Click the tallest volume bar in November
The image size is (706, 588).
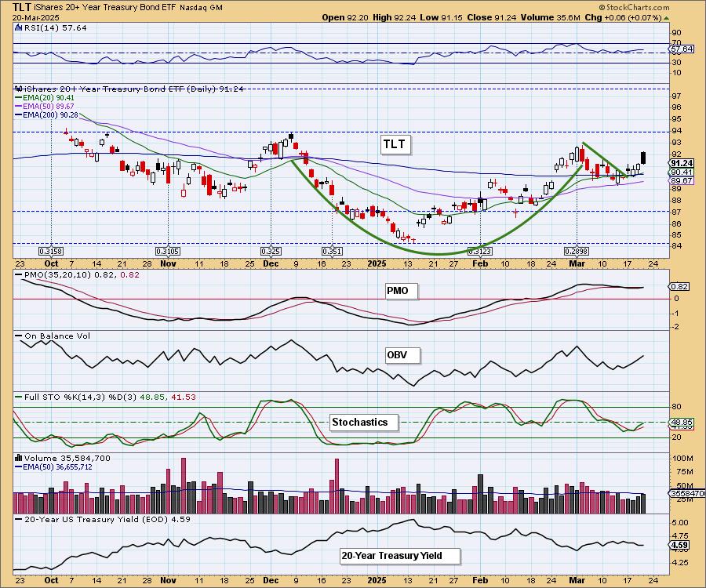click(184, 486)
